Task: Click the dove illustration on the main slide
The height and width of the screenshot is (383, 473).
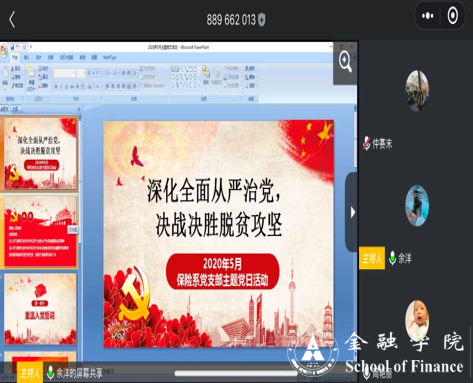Action: (137, 157)
